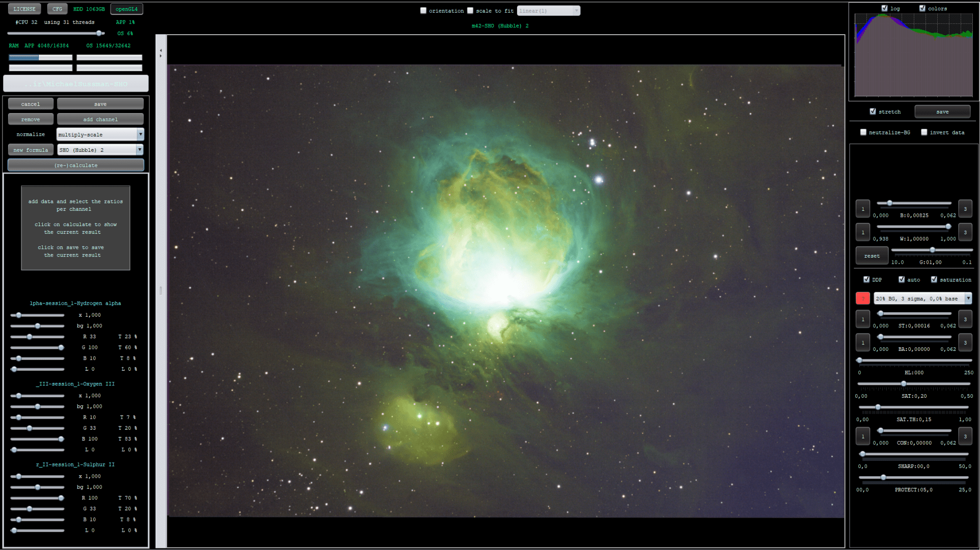Open the LICENSE menu button
Image resolution: width=980 pixels, height=550 pixels.
coord(24,9)
